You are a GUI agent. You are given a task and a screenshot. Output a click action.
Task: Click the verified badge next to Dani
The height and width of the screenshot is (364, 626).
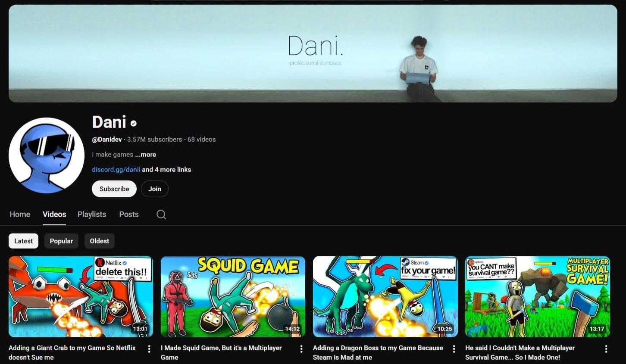[x=134, y=124]
